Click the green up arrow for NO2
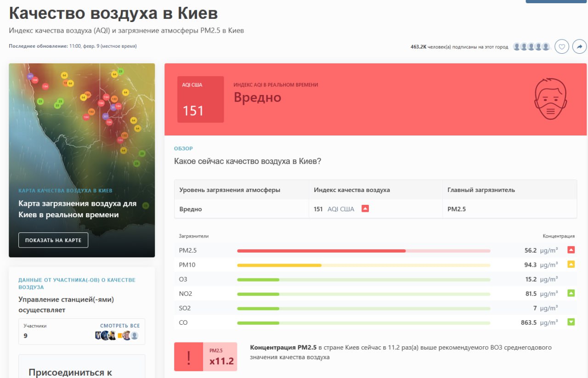 point(571,293)
